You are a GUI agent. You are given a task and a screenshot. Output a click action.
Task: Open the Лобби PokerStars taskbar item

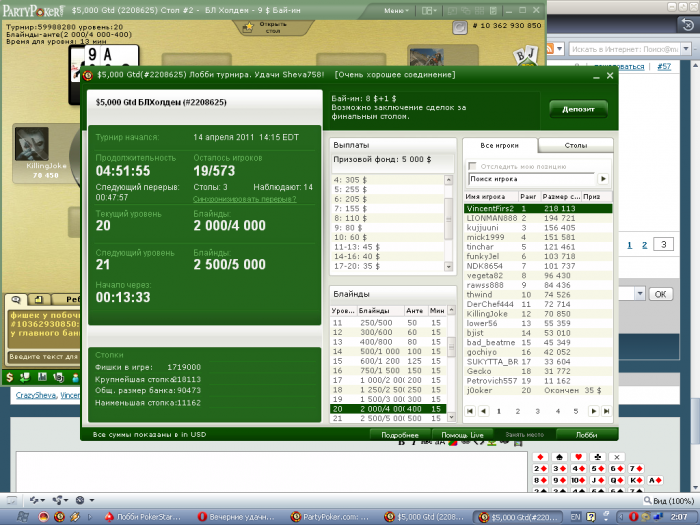[144, 517]
